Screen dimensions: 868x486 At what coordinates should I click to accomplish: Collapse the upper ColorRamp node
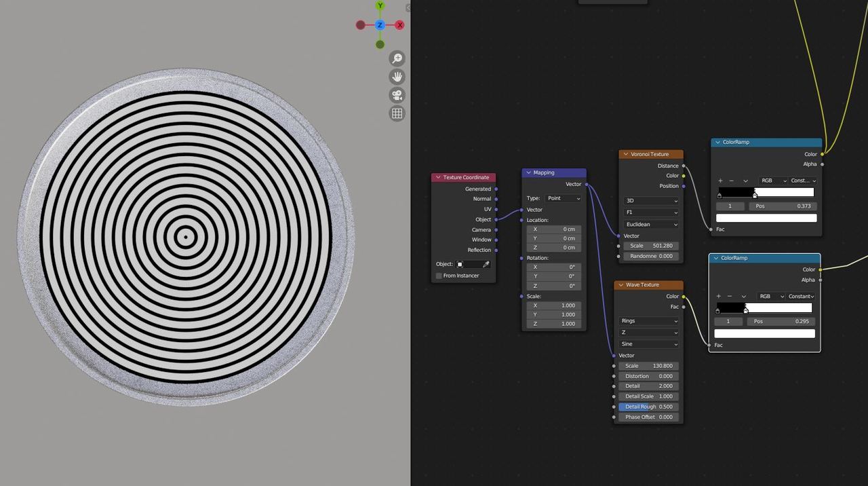pos(717,143)
